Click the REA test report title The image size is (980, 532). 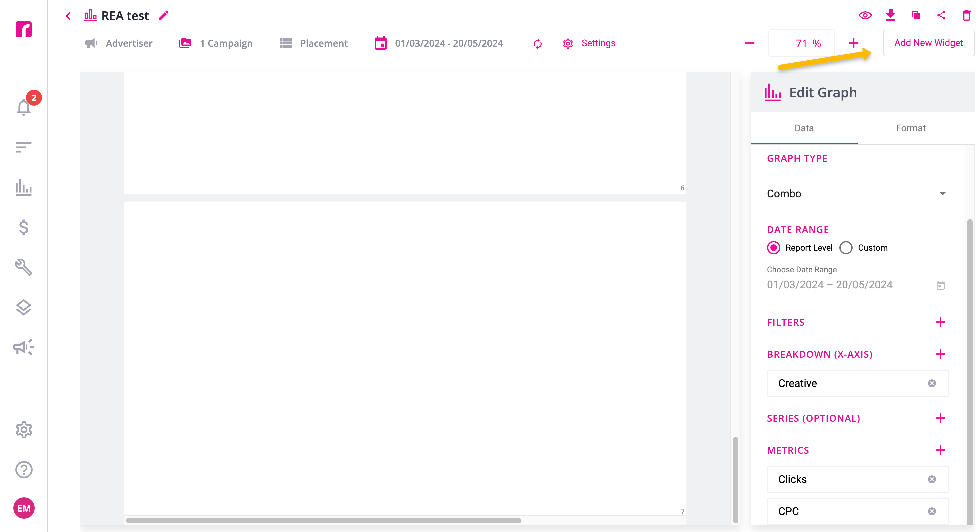click(x=125, y=16)
